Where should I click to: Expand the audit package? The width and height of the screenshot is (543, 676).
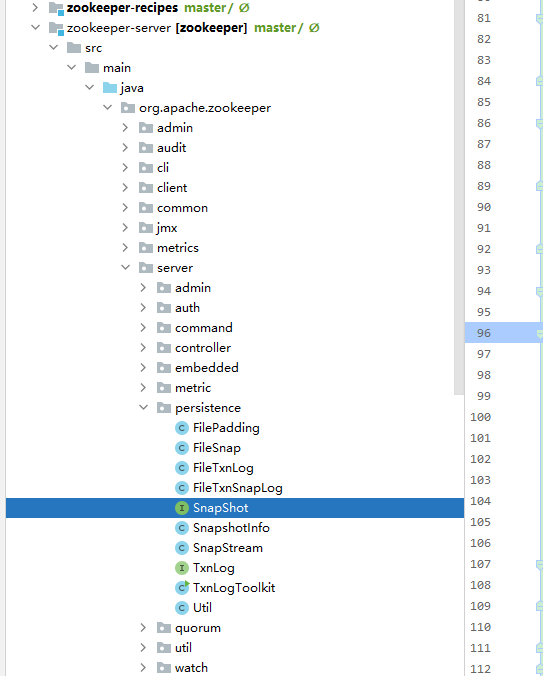[x=125, y=147]
